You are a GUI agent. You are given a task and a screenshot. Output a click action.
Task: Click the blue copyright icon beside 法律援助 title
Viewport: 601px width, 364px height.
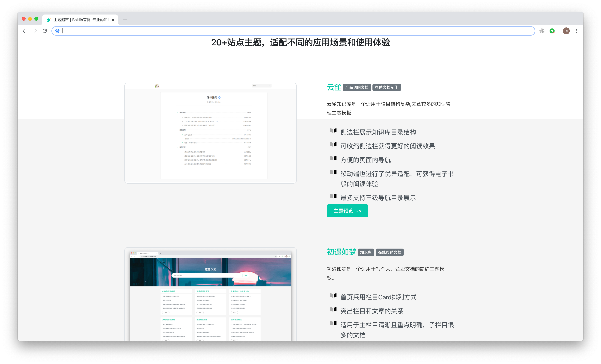(219, 97)
